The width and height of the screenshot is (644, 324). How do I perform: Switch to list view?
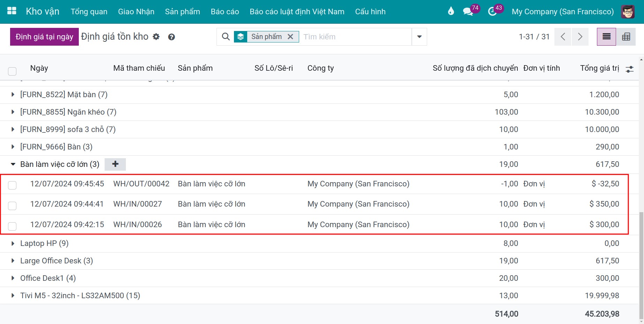point(606,37)
